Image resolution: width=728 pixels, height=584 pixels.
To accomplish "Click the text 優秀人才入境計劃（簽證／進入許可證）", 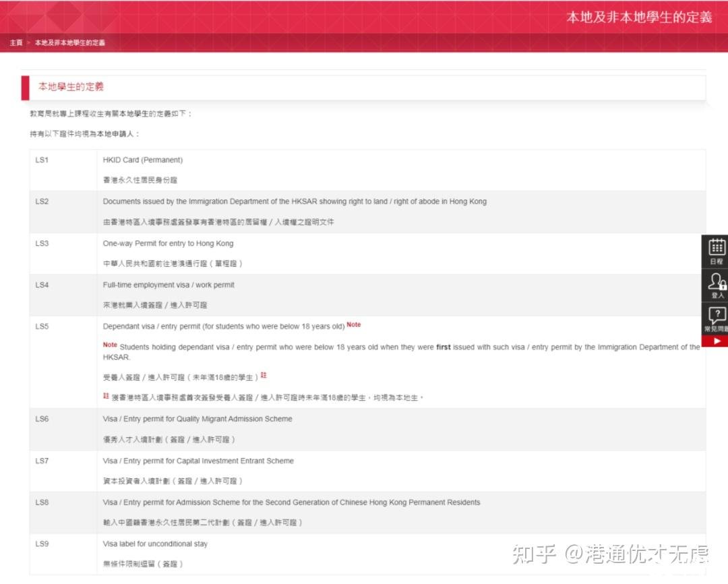I will [x=169, y=439].
